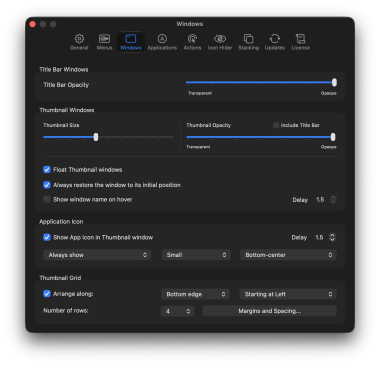Open the General preferences pane
This screenshot has height=366, width=380.
79,42
